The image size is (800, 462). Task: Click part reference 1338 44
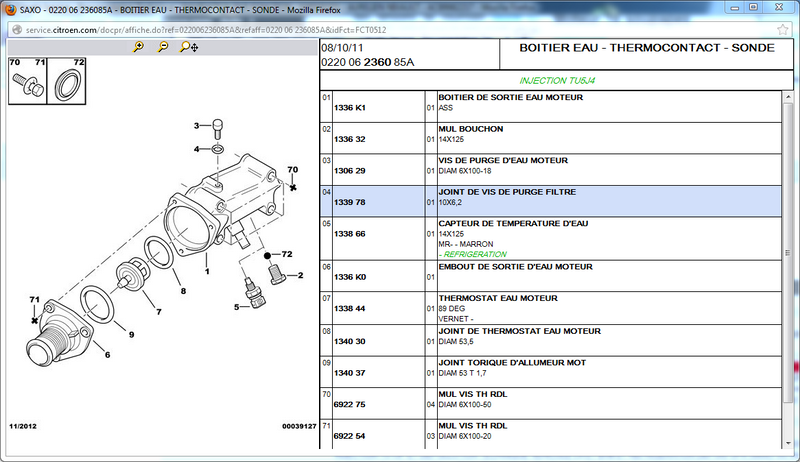[x=349, y=309]
